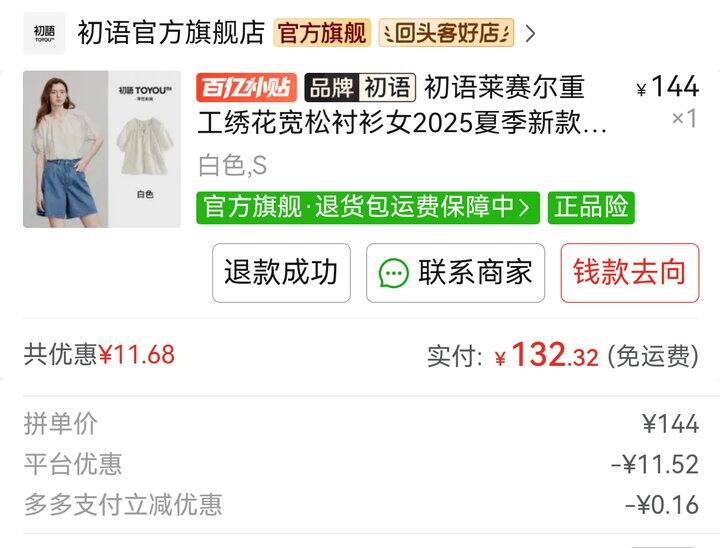Open product title 初语莱赛尔重工绣花宽松衬衫
This screenshot has height=548, width=720.
point(402,105)
